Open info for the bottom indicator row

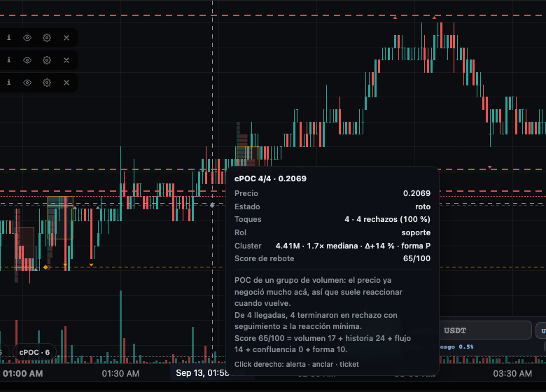pyautogui.click(x=9, y=82)
